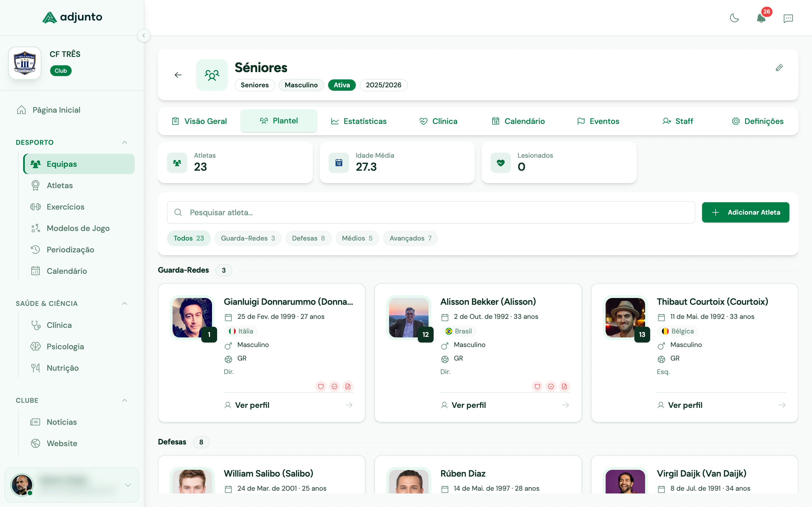
Task: Switch to the Estatísticas tab
Action: (x=358, y=121)
